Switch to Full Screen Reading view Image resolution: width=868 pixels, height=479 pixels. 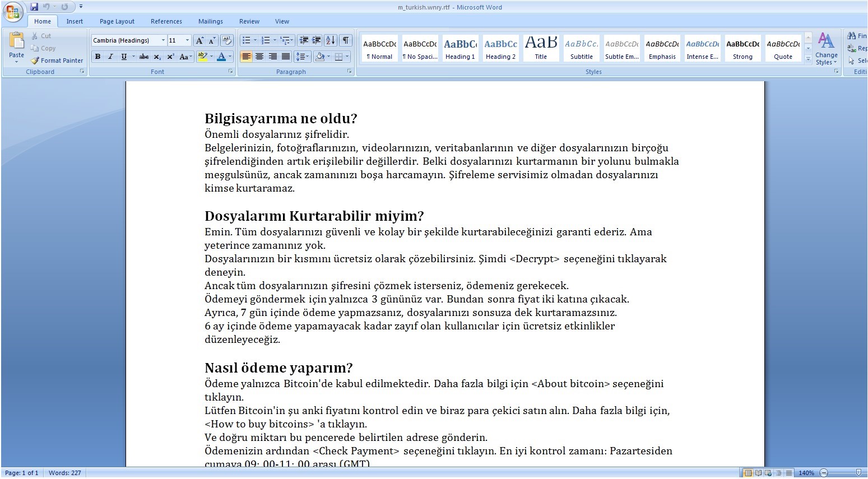point(758,473)
